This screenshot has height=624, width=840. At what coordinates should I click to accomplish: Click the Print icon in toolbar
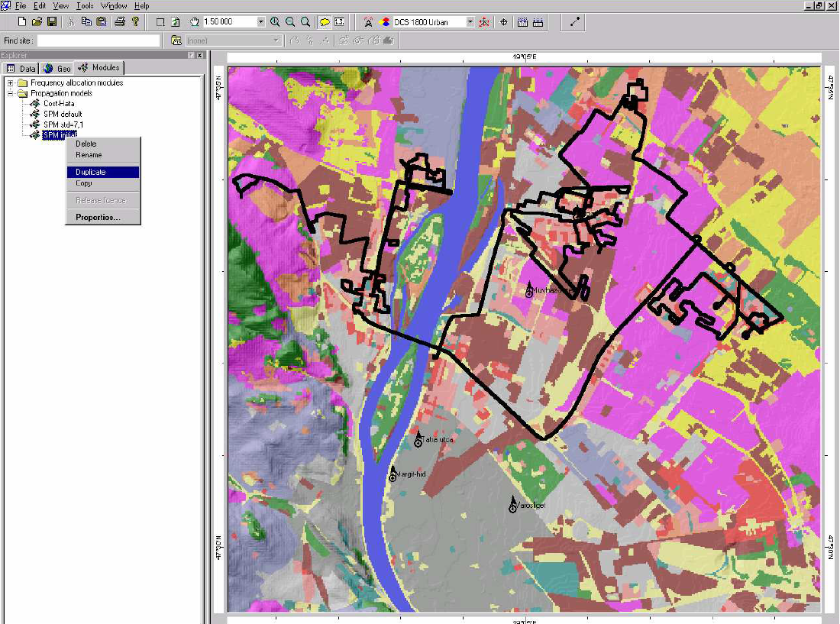(120, 22)
